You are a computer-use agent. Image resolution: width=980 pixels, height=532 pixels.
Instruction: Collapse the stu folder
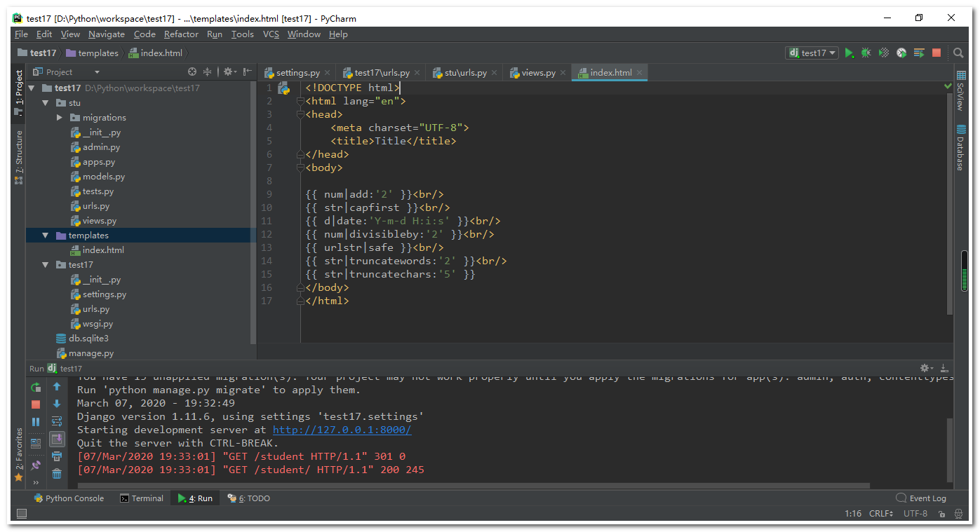click(x=46, y=103)
